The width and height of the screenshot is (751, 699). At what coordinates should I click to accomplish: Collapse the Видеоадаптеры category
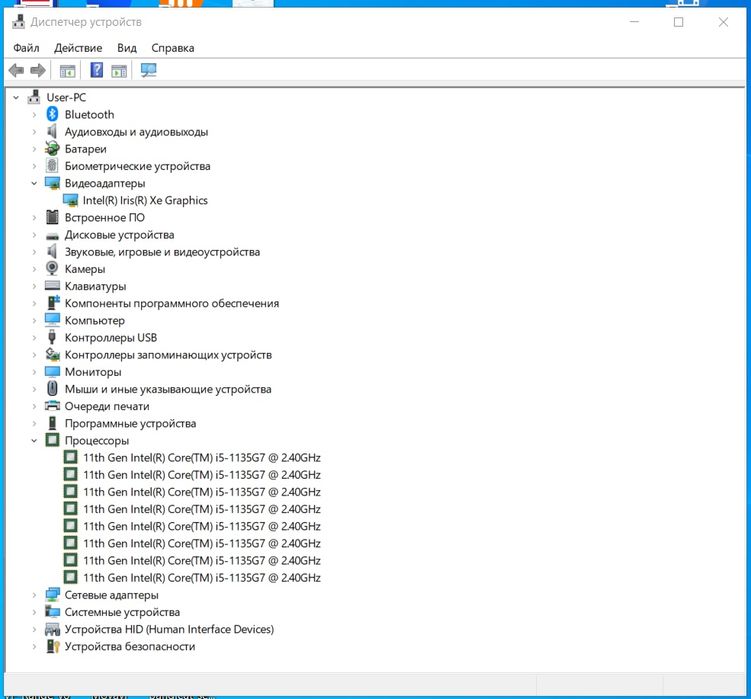click(x=34, y=183)
